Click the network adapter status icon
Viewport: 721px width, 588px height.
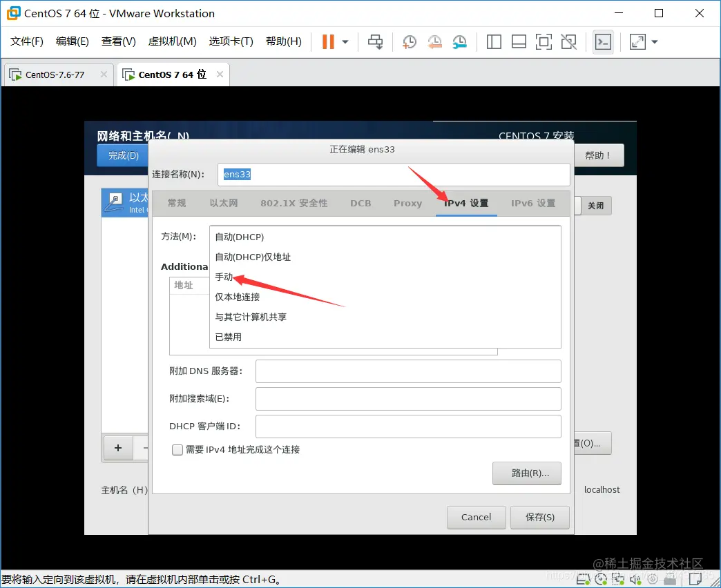(617, 580)
